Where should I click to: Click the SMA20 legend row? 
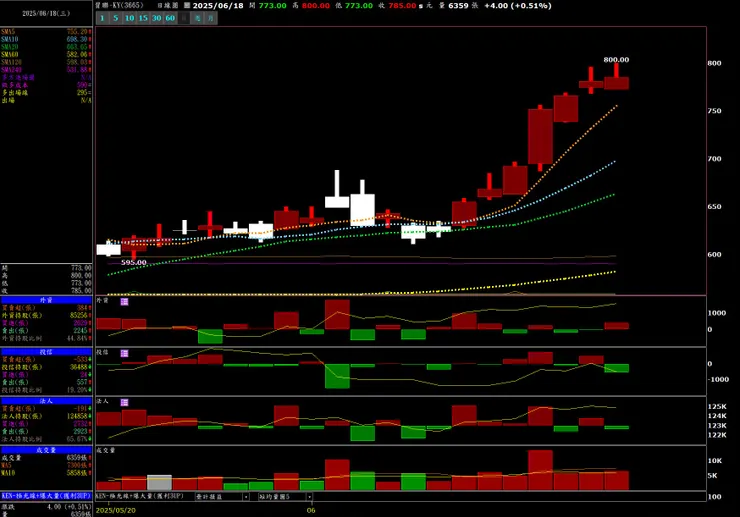[x=46, y=47]
